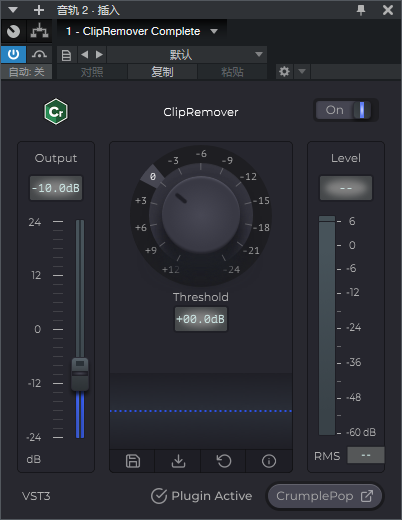Image resolution: width=402 pixels, height=520 pixels.
Task: Toggle the blue plugin power button
Action: pos(14,54)
